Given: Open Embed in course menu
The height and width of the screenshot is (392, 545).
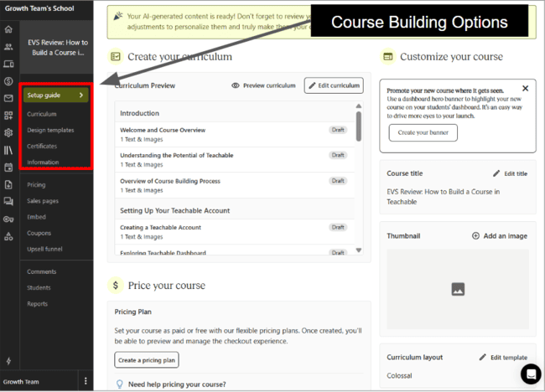Looking at the screenshot, I should pyautogui.click(x=37, y=217).
